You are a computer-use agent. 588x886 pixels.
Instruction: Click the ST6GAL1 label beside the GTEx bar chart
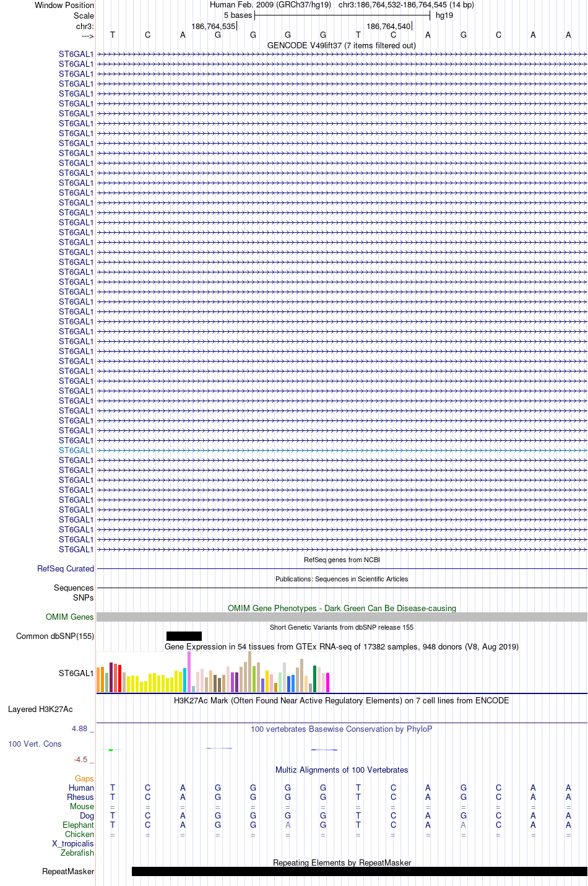pos(76,673)
